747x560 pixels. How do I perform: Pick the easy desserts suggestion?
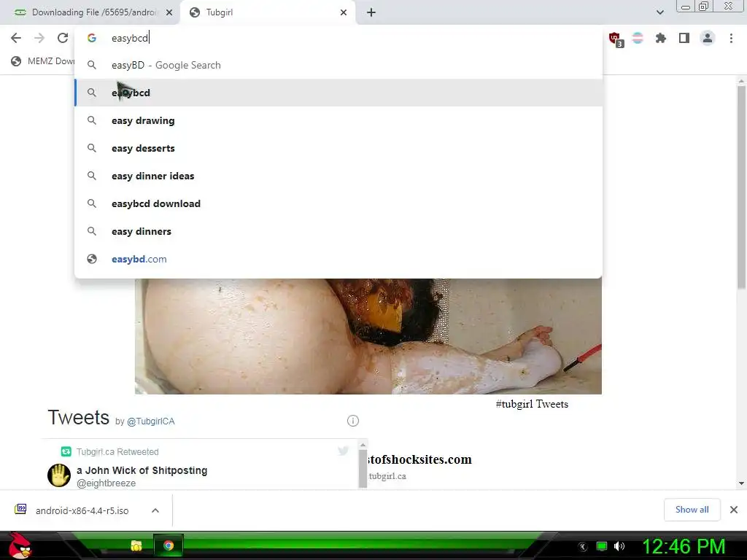coord(338,148)
